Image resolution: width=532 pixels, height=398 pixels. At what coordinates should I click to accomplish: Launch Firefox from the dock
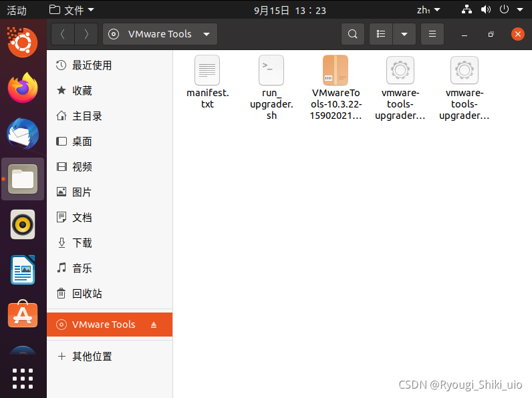tap(23, 87)
